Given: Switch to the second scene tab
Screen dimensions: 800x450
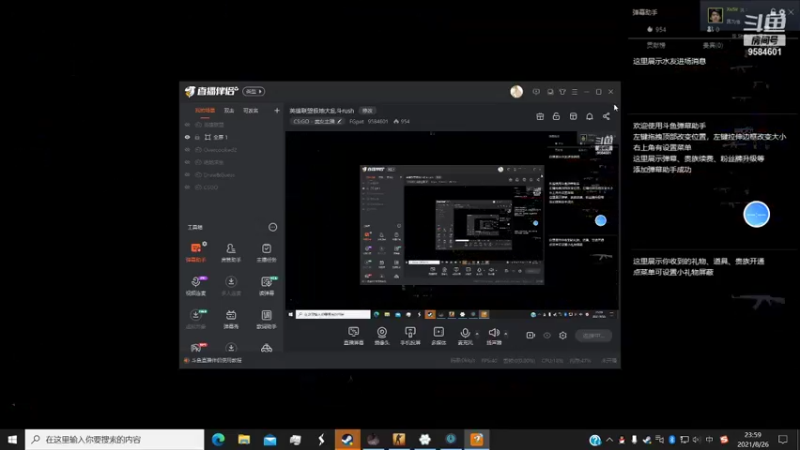Looking at the screenshot, I should pos(229,111).
